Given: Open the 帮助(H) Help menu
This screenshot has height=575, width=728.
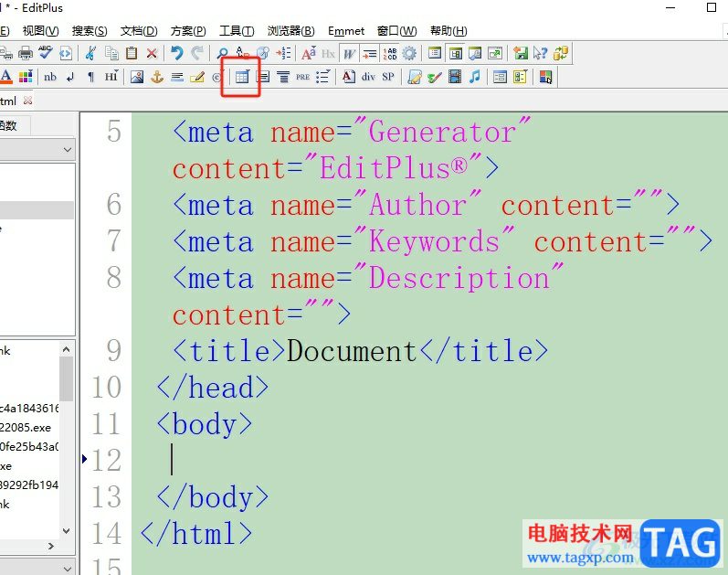Looking at the screenshot, I should [x=448, y=31].
